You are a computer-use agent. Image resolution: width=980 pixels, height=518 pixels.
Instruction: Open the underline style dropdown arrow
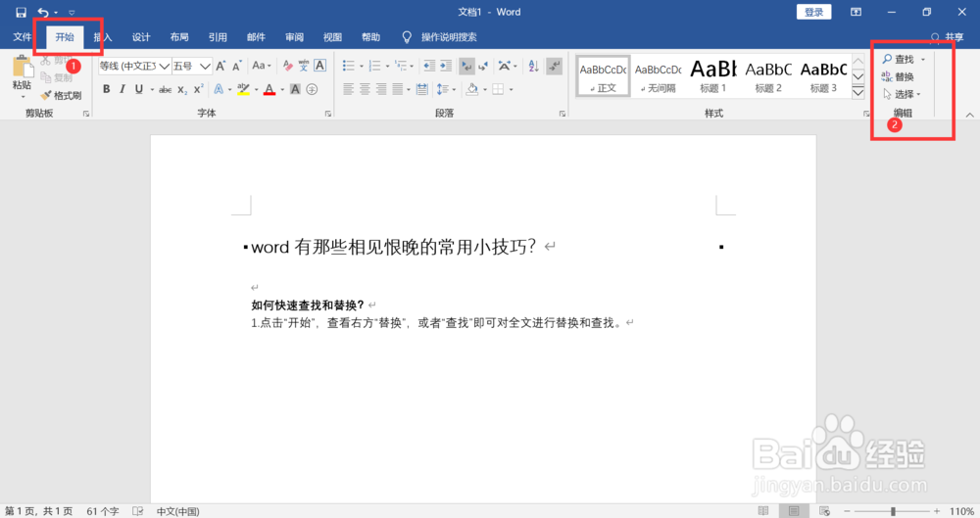pyautogui.click(x=152, y=89)
